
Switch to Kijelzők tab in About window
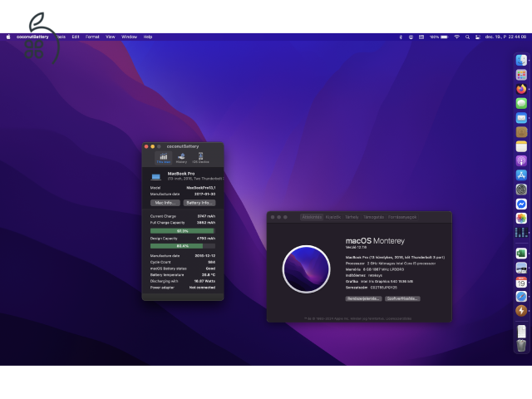pyautogui.click(x=332, y=217)
